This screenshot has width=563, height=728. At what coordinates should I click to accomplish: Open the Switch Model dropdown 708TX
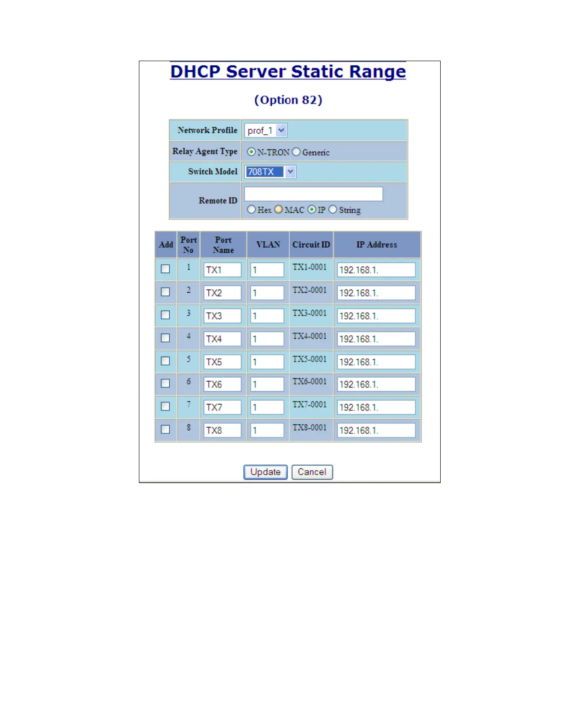[270, 172]
